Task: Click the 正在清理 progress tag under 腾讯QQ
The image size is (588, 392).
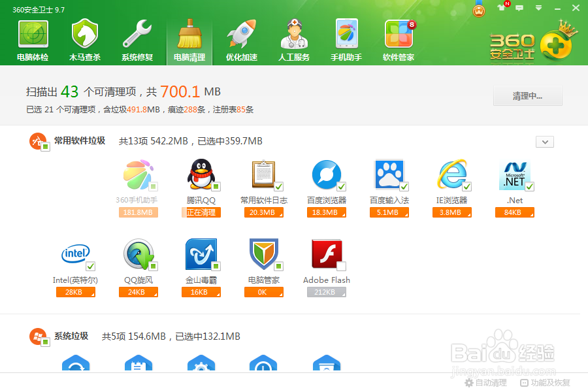Action: tap(203, 212)
